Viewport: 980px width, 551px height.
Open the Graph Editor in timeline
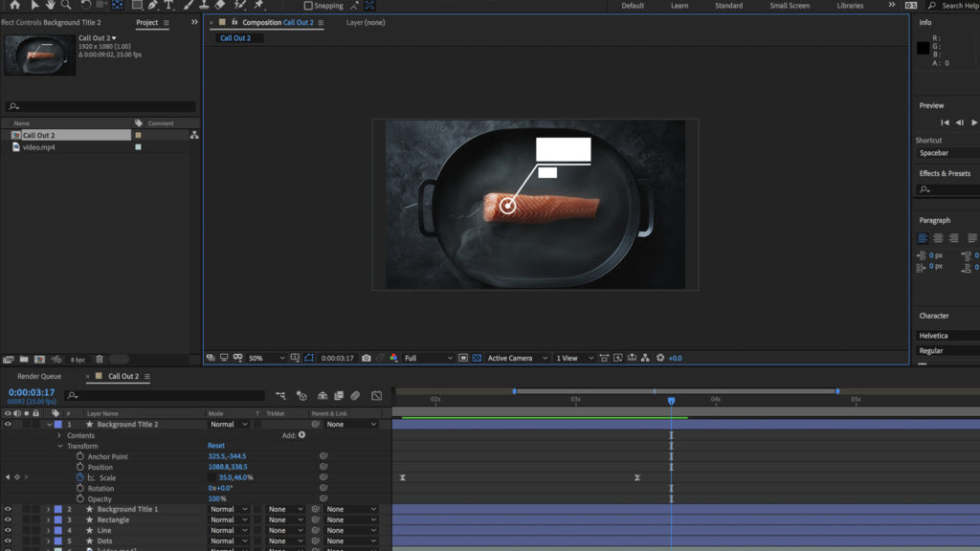376,395
